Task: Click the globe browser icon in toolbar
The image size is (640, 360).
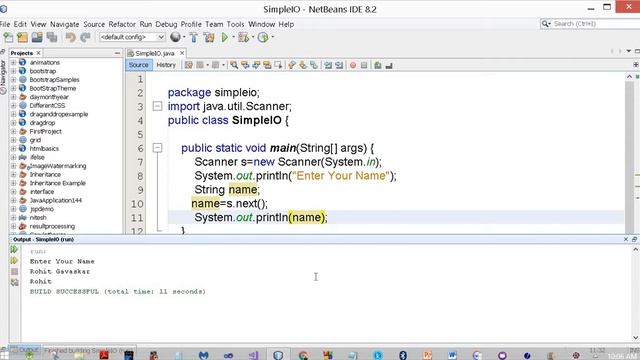Action: (x=175, y=37)
